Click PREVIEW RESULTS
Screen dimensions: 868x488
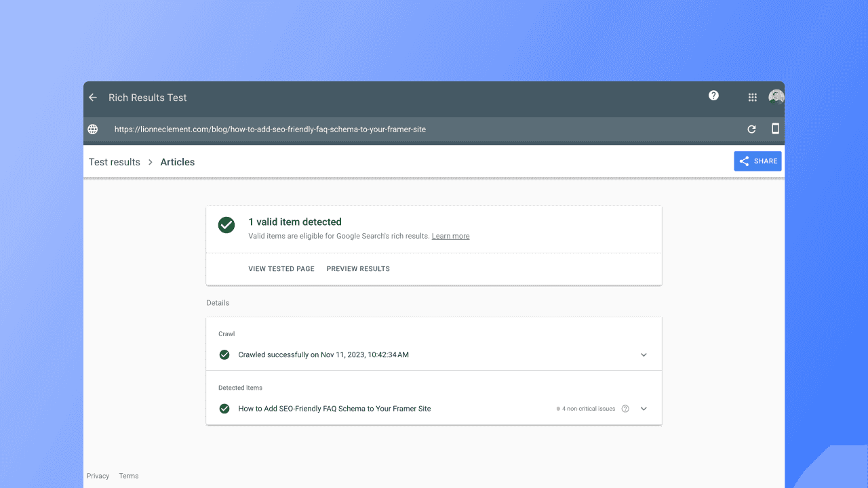[358, 269]
